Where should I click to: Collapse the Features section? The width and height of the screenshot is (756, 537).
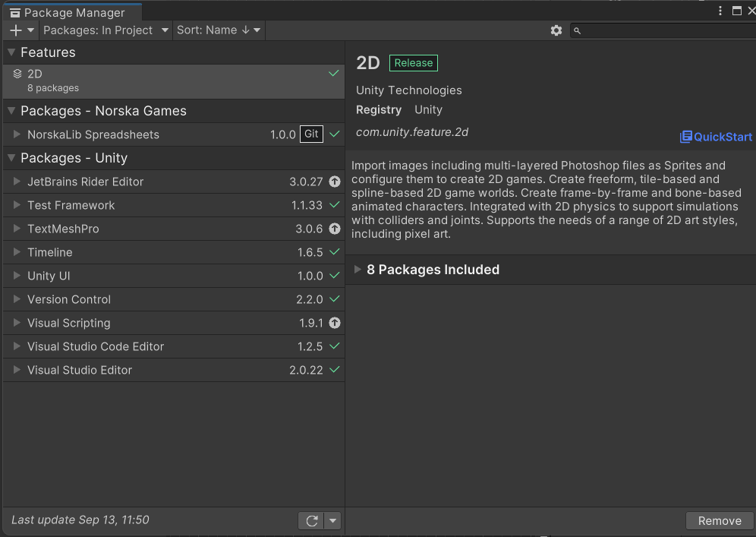coord(11,52)
